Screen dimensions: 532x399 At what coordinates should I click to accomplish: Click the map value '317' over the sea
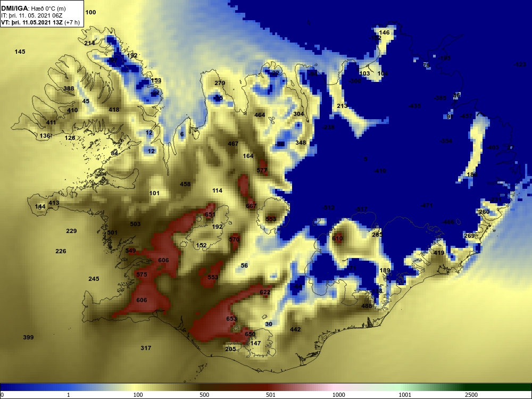(146, 348)
